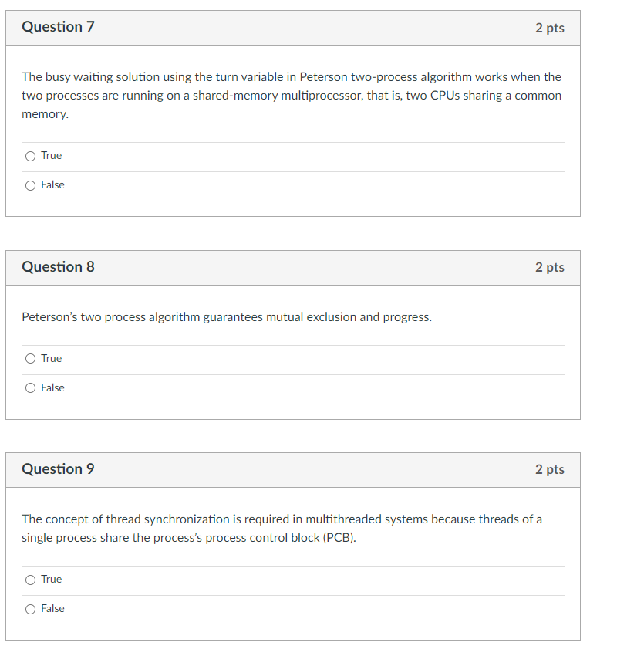Click the False option label in Question 8
Viewport: 644px width, 646px height.
52,387
